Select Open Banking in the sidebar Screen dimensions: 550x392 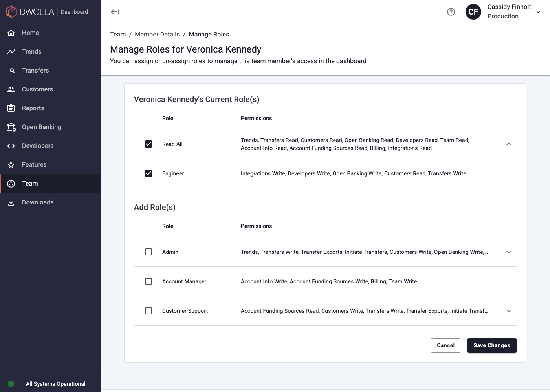[x=50, y=127]
